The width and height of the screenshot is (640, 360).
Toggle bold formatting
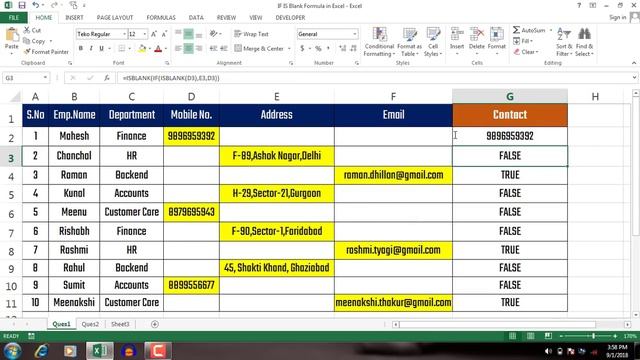click(x=81, y=49)
